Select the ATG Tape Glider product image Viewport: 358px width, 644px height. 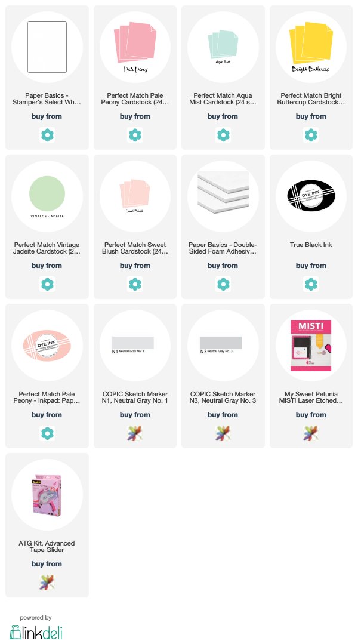point(47,495)
